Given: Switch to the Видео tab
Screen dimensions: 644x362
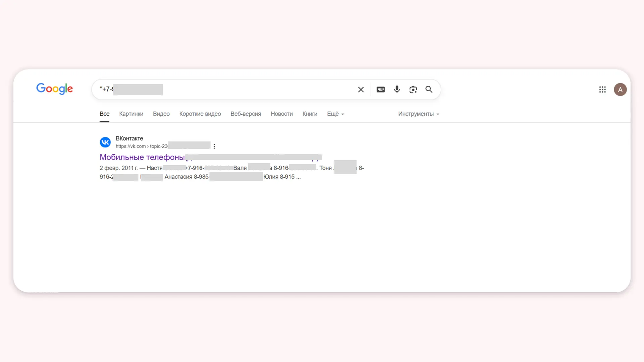Looking at the screenshot, I should pyautogui.click(x=161, y=114).
